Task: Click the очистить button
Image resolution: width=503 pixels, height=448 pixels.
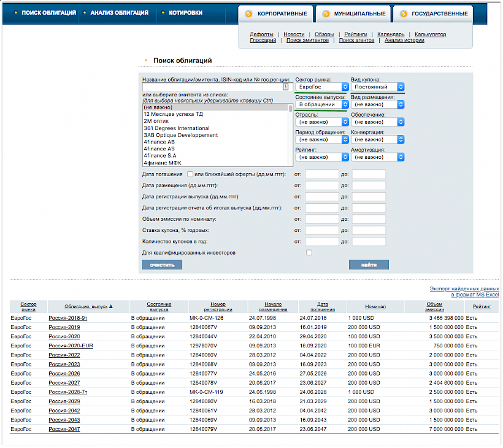Action: click(x=163, y=265)
